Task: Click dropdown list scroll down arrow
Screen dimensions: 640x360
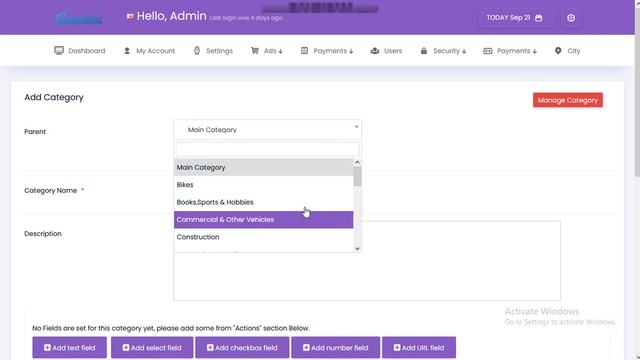Action: point(358,249)
